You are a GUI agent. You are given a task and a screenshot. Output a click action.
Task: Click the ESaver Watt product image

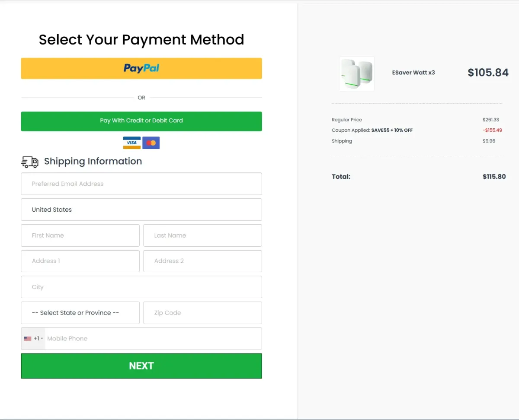click(356, 73)
